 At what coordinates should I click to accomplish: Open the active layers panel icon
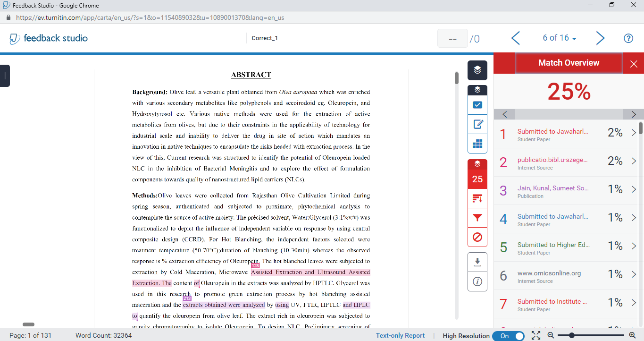(x=477, y=70)
